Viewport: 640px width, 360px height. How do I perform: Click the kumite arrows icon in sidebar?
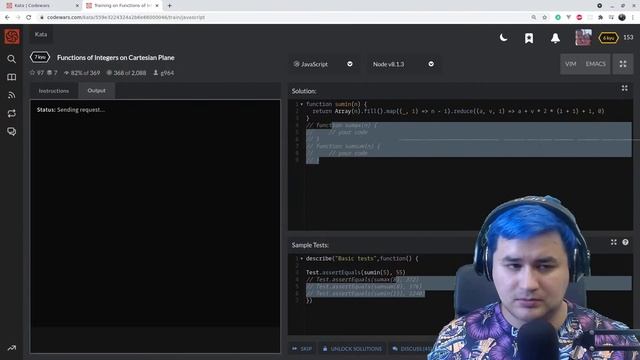(x=11, y=113)
